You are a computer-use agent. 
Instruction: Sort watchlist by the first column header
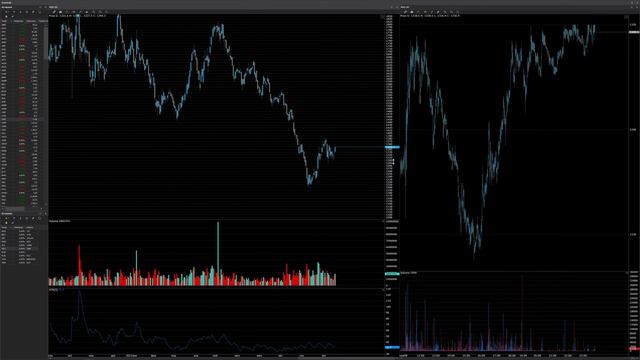point(4,21)
